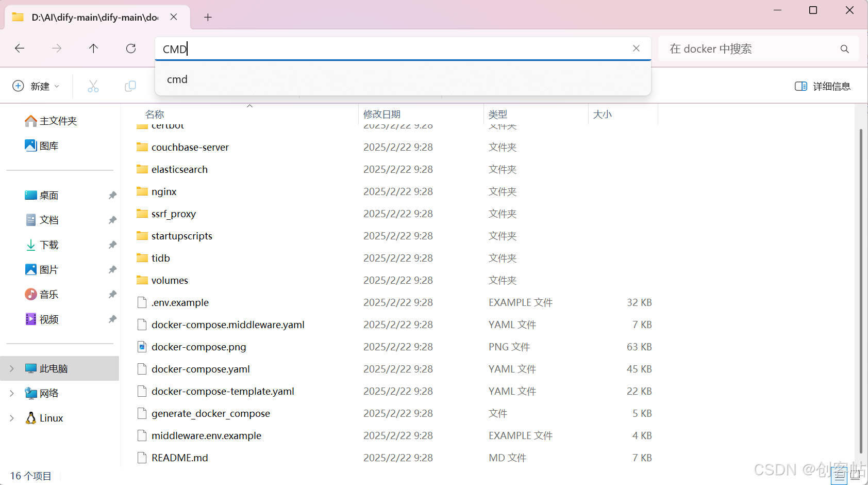Image resolution: width=868 pixels, height=485 pixels.
Task: Close the dify-main docker tab
Action: 174,17
